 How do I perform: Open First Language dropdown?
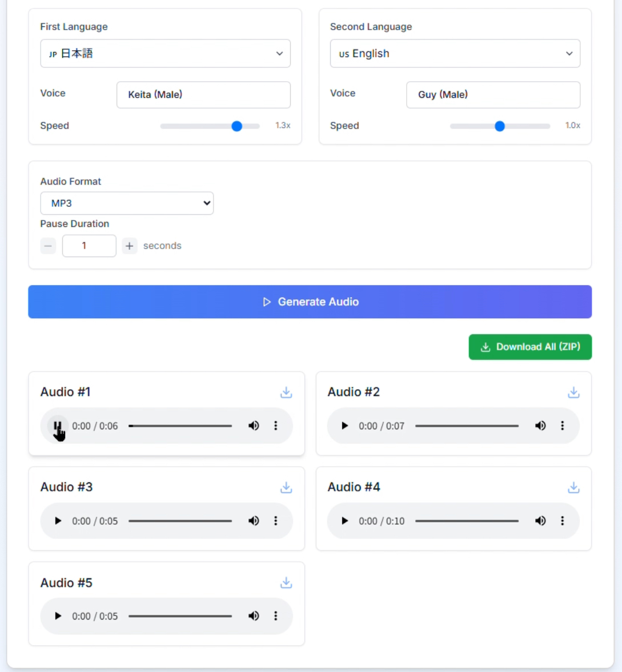[x=165, y=54]
